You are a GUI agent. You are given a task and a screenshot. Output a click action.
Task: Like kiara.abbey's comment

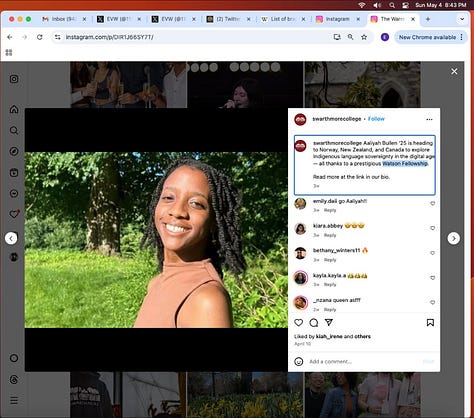tap(433, 228)
